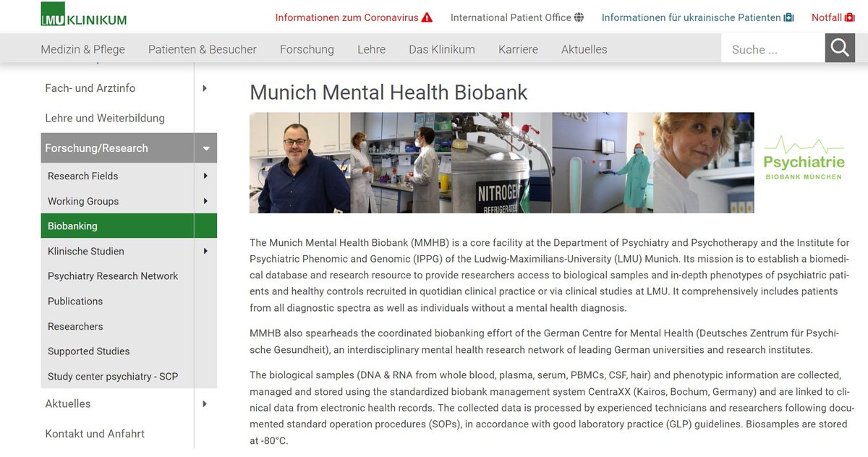868x457 pixels.
Task: Click the red Notfall emergency kit icon
Action: (850, 17)
